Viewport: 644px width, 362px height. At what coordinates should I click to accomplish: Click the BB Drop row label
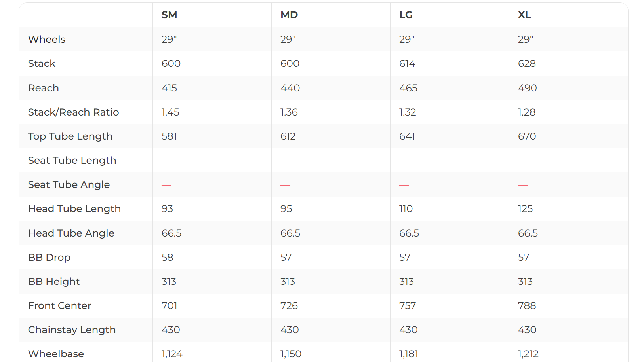point(49,258)
